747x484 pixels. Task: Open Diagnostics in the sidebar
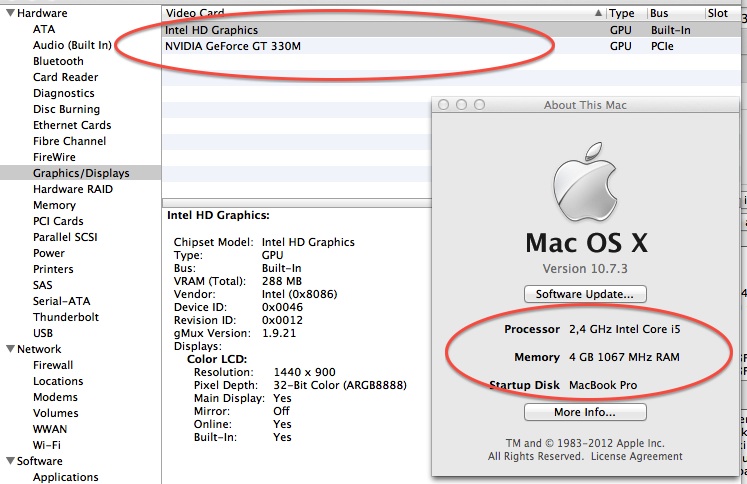pos(63,93)
